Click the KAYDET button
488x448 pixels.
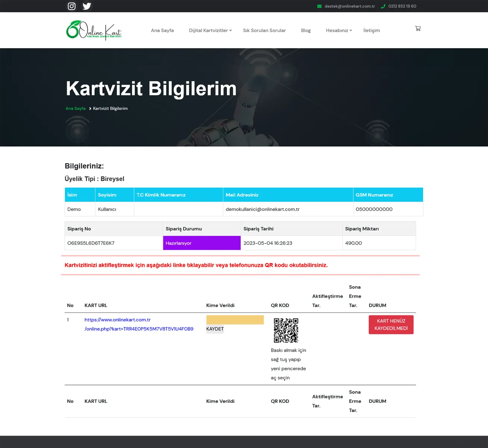click(215, 329)
